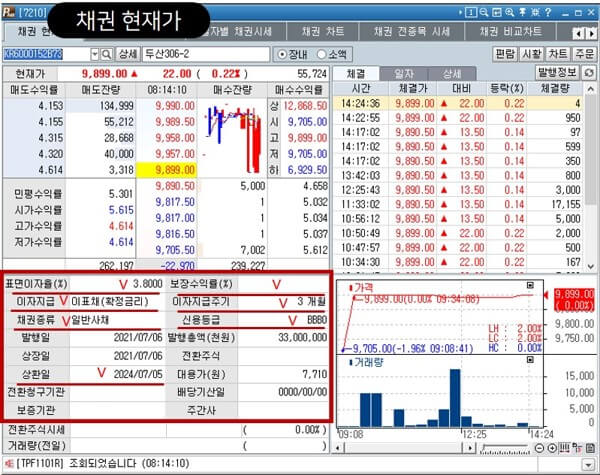
Task: Click the highlighted 9,899.00 price cell
Action: (168, 170)
